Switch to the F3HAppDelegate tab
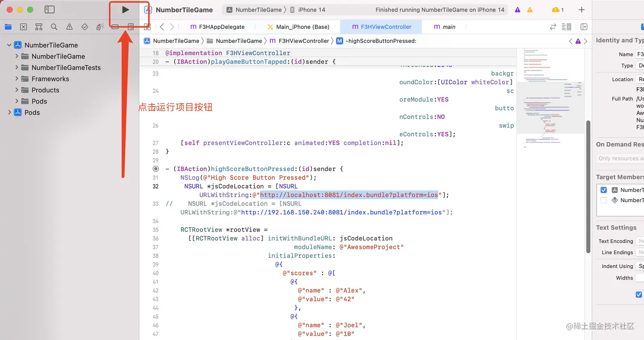Viewport: 644px width, 340px height. tap(217, 27)
